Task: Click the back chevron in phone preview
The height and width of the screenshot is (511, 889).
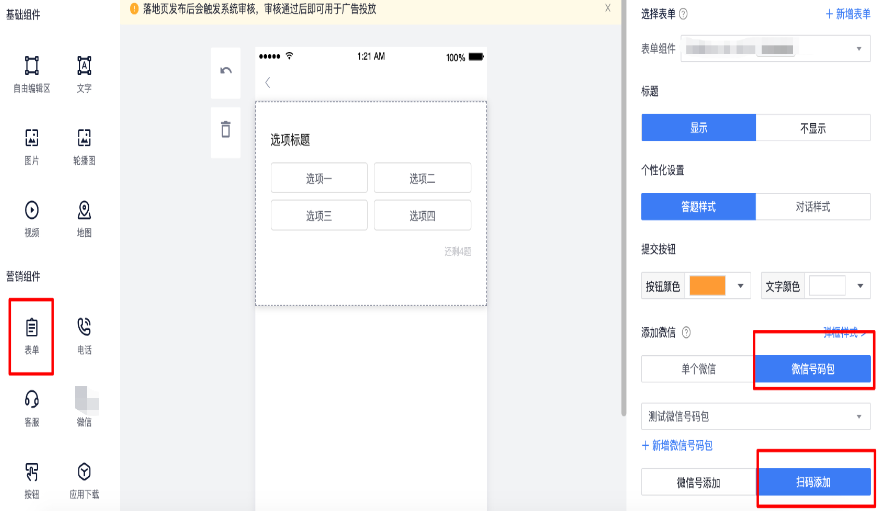Action: pos(268,82)
